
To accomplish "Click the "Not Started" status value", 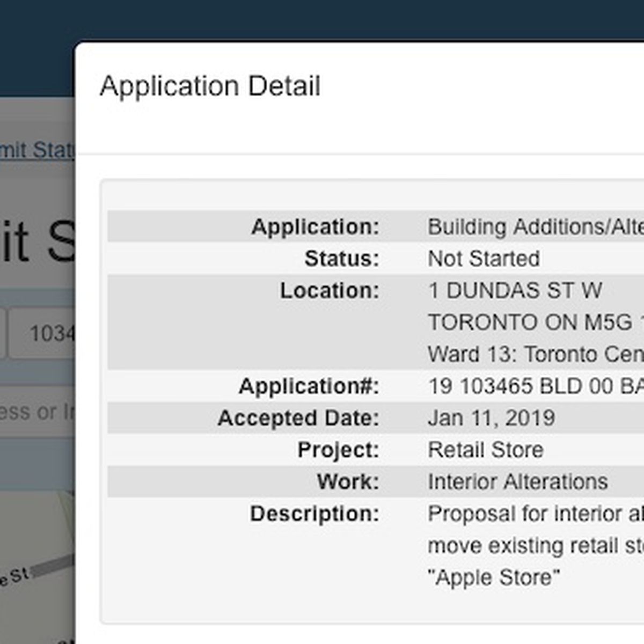I will (484, 259).
